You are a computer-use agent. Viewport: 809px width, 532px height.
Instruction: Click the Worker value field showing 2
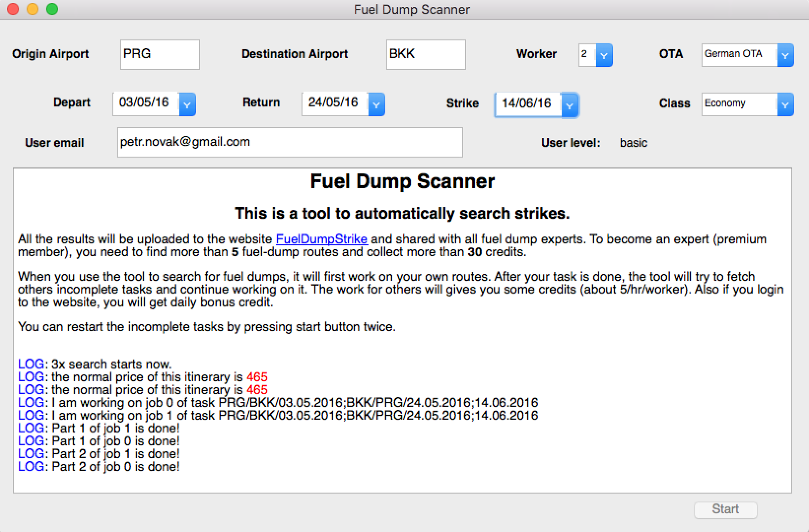click(587, 55)
